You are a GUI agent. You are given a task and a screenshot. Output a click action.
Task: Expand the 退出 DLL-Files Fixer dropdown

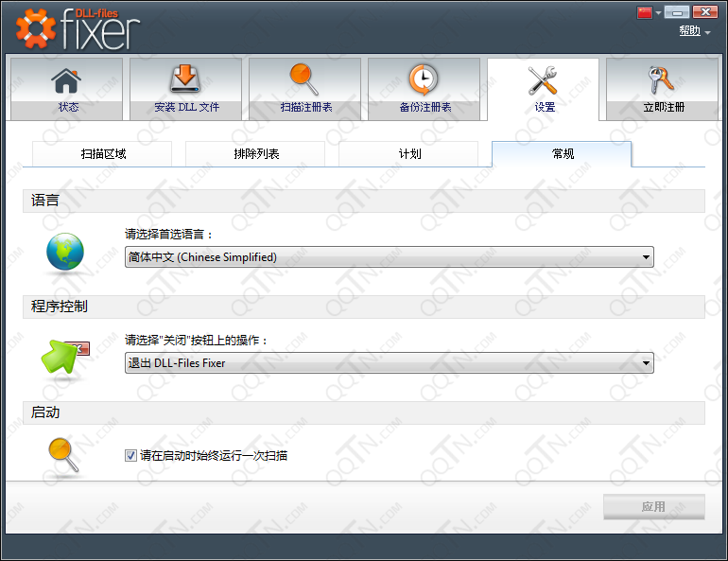tap(389, 362)
